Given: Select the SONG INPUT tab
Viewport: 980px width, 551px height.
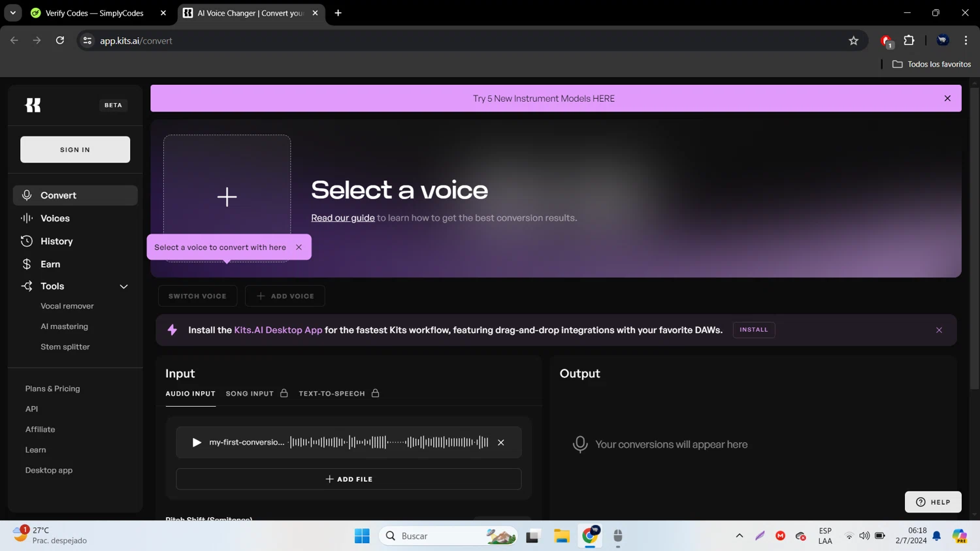Looking at the screenshot, I should coord(257,394).
